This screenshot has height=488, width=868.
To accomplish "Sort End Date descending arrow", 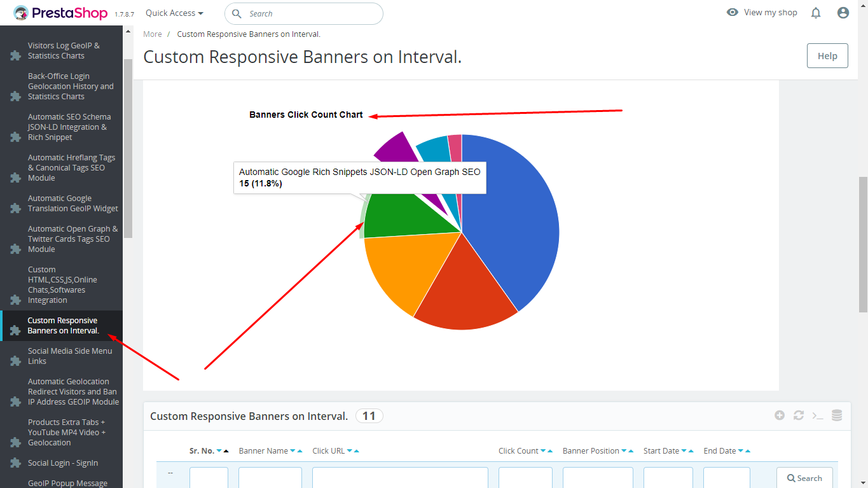I will pyautogui.click(x=741, y=451).
